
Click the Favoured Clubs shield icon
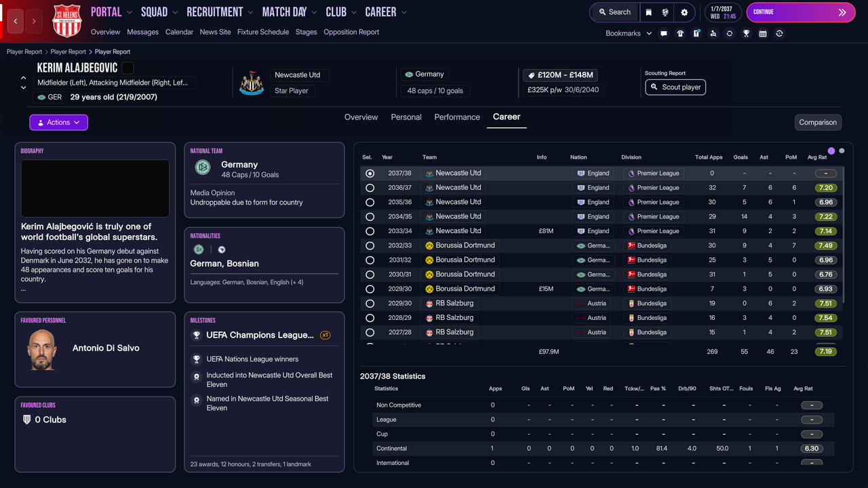point(26,420)
